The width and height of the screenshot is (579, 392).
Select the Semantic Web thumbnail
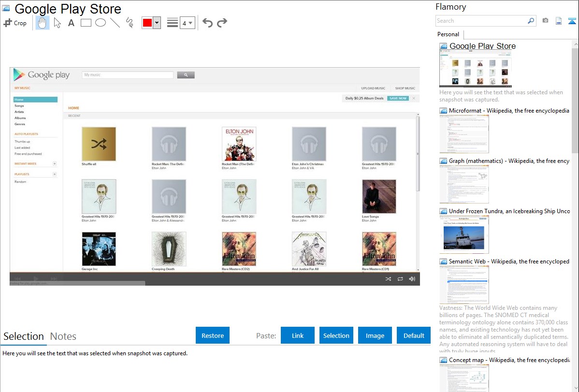[x=464, y=285]
